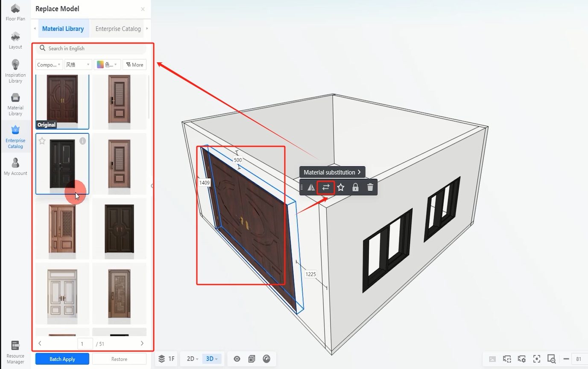Star the black door thumbnail as favorite
Viewport: 588px width, 369px height.
42,141
